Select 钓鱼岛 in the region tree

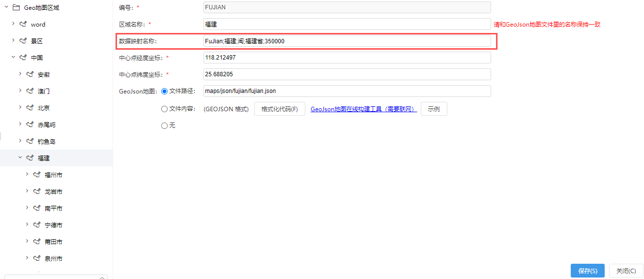(x=47, y=141)
